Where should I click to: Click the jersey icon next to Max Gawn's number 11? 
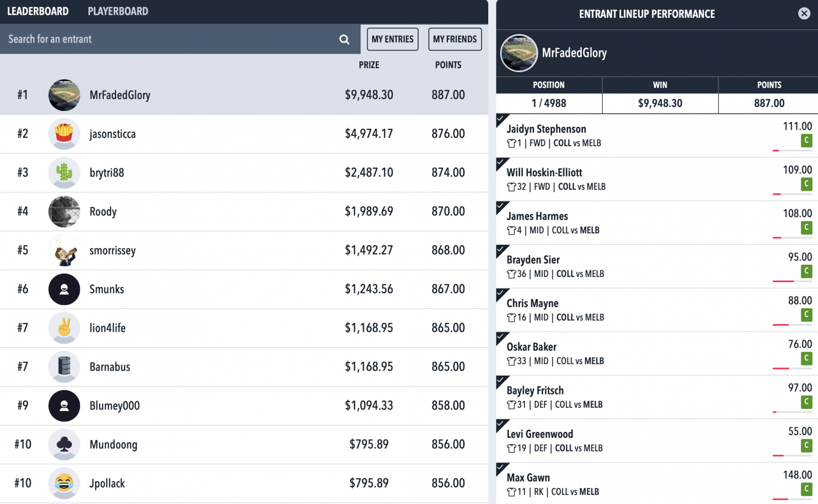coord(511,492)
